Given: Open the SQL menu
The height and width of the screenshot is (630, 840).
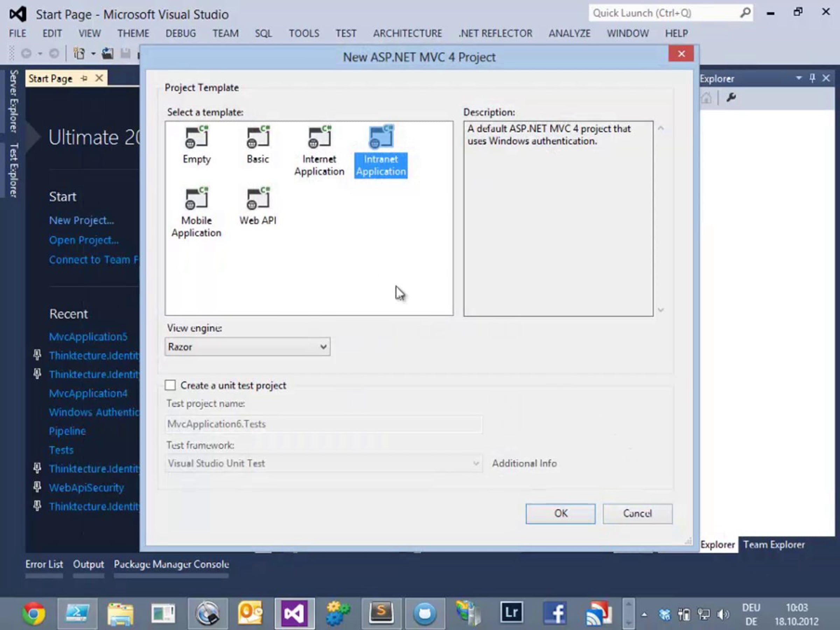Looking at the screenshot, I should pyautogui.click(x=263, y=33).
